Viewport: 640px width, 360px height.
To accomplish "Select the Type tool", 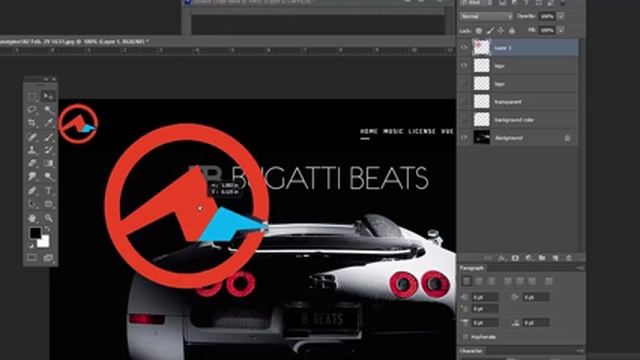I will (x=48, y=191).
